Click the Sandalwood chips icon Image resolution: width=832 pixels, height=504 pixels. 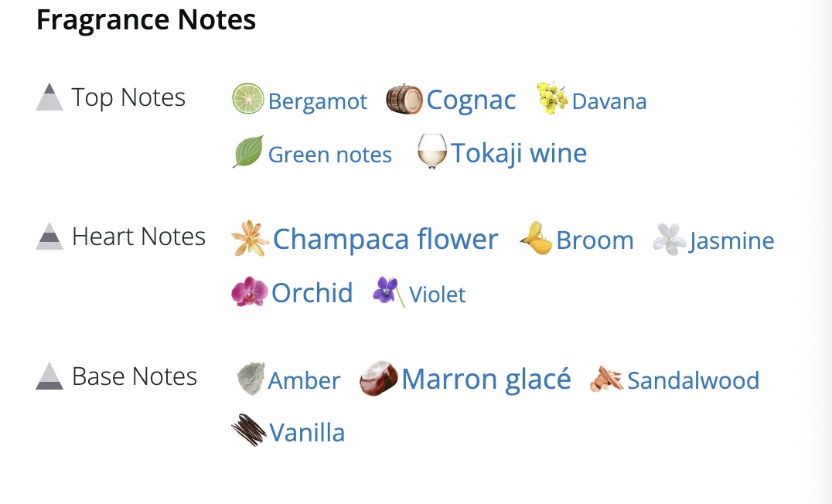click(x=606, y=379)
